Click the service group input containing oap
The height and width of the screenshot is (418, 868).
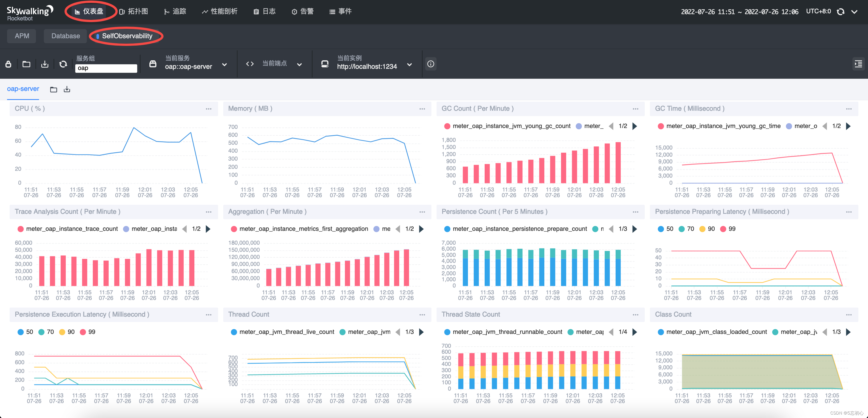[x=106, y=68]
